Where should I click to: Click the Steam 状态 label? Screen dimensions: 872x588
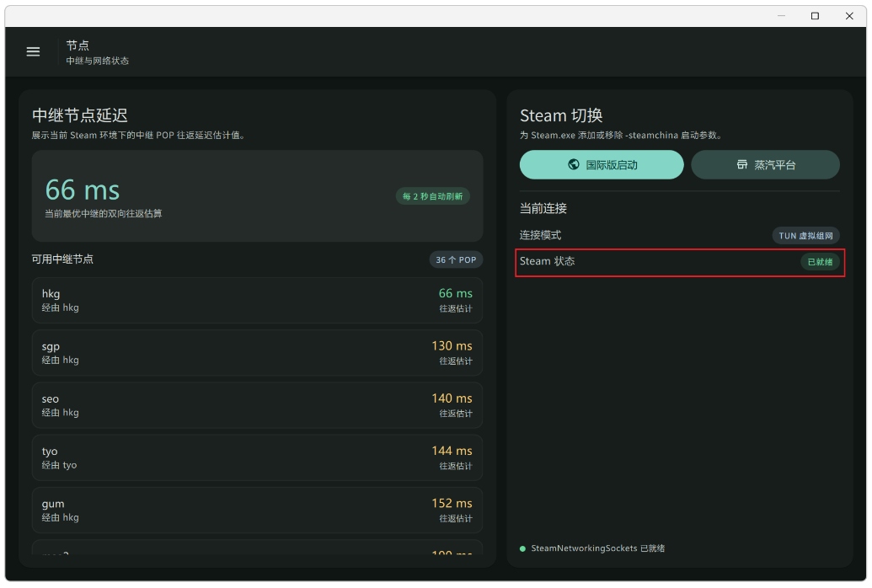click(x=548, y=261)
